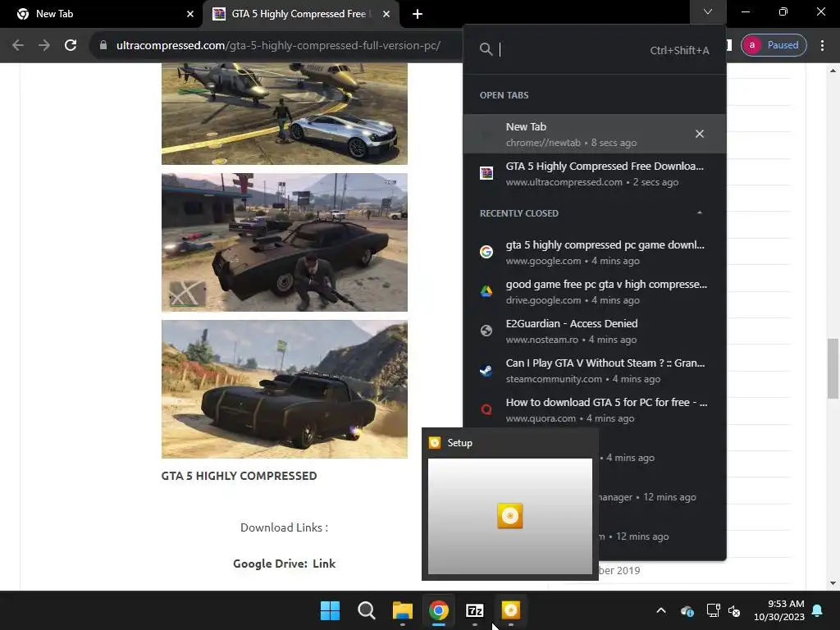Open 7-Zip from taskbar
The width and height of the screenshot is (840, 630).
(475, 610)
